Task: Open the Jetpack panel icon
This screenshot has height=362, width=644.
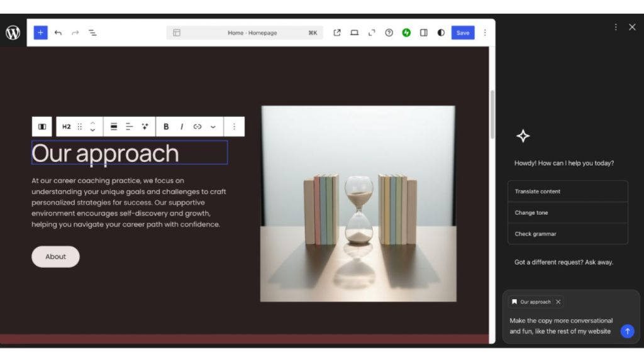Action: tap(406, 33)
